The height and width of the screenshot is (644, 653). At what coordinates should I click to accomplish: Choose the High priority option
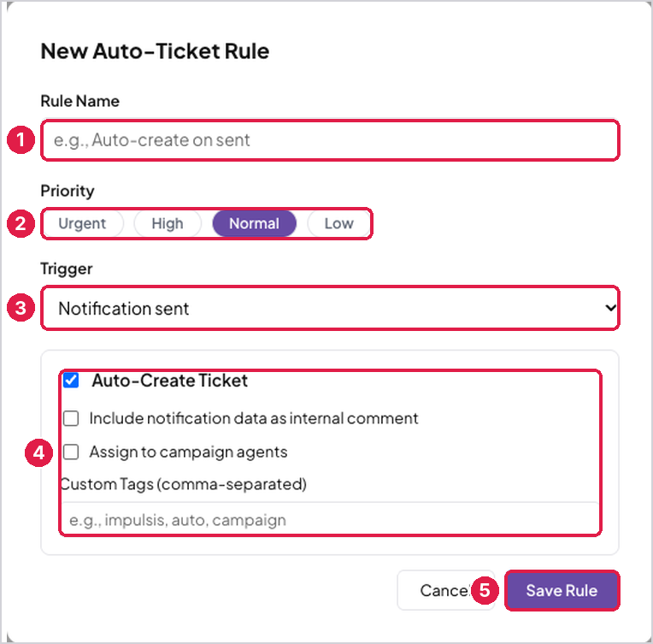[168, 223]
